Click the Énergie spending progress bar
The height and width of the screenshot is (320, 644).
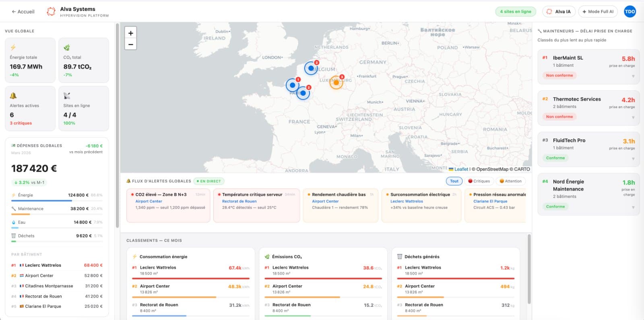[57, 201]
